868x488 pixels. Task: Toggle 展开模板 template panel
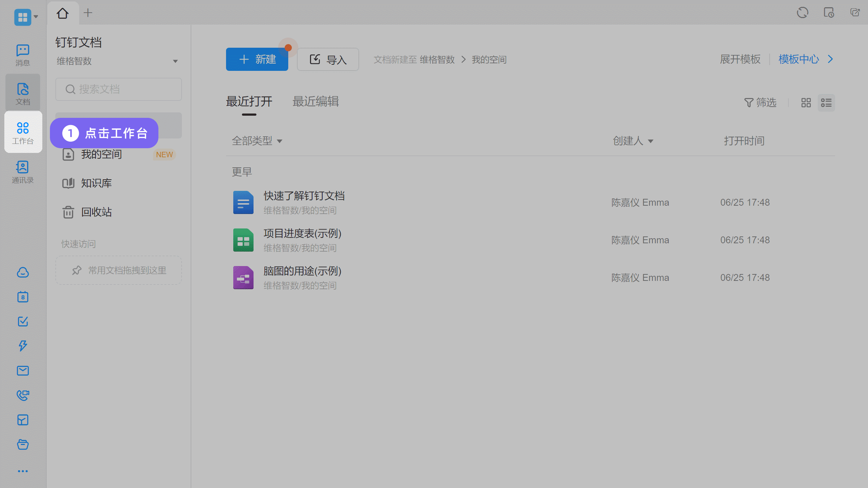[740, 59]
